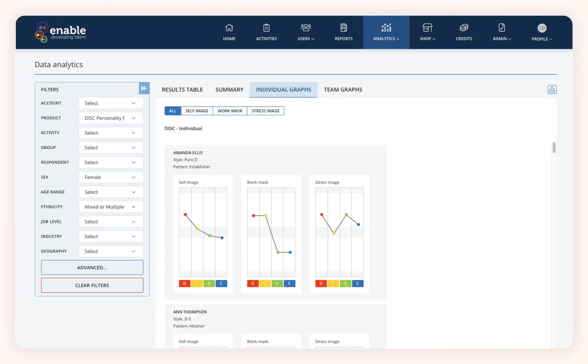The image size is (588, 364).
Task: Click the ANN THOMPSON name
Action: tap(190, 312)
